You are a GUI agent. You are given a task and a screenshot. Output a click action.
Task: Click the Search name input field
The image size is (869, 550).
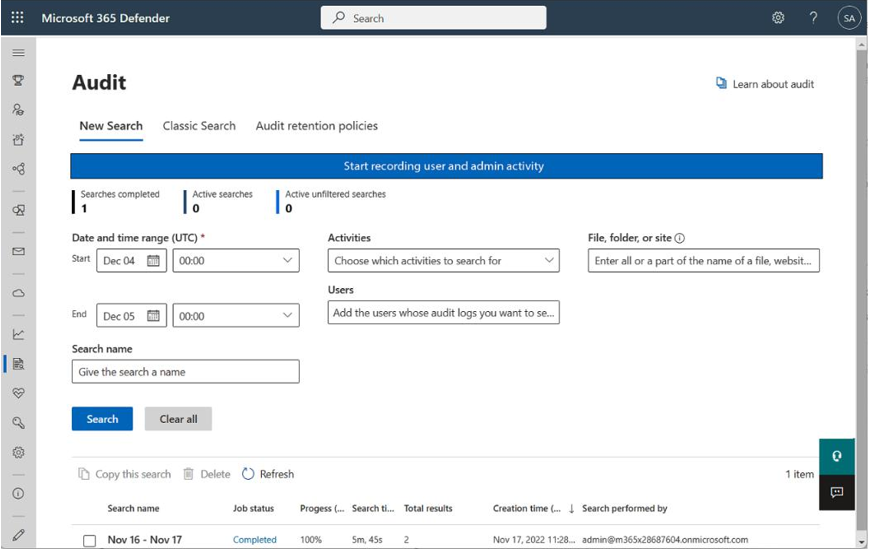186,371
